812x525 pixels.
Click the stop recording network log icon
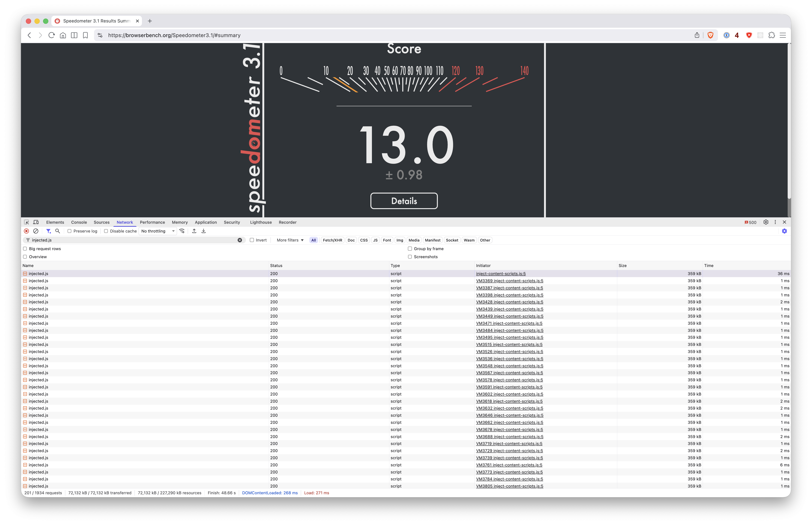[x=26, y=231]
